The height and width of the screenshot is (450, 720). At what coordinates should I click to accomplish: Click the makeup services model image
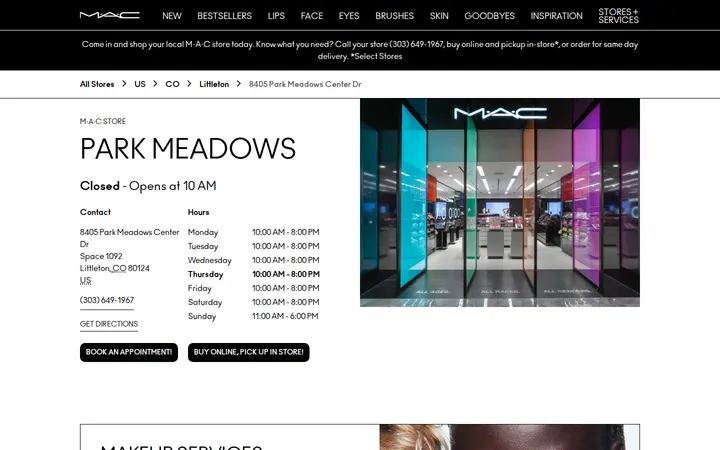510,437
